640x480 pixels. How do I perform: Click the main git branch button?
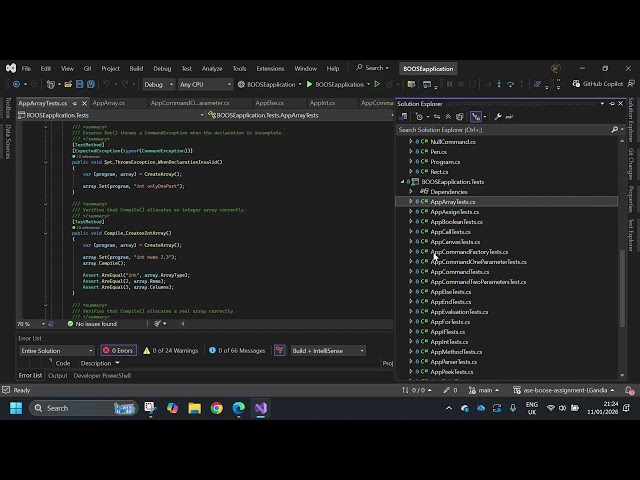[484, 390]
